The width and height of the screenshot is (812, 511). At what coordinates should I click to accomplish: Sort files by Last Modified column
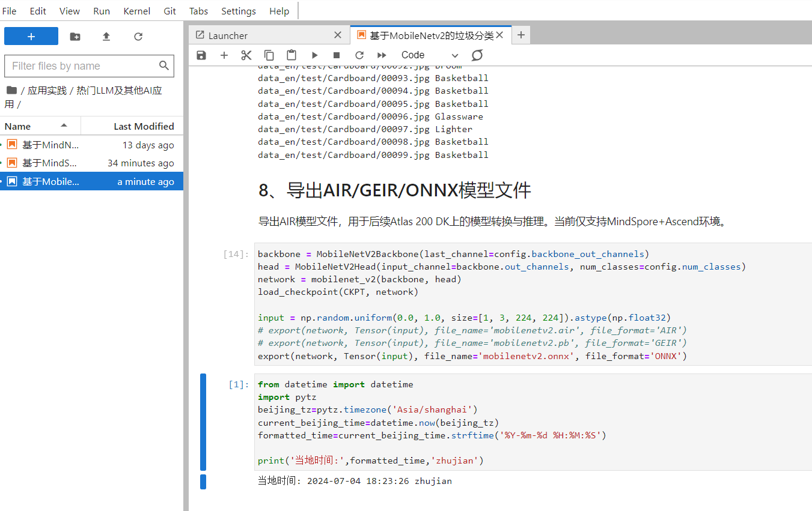point(132,126)
